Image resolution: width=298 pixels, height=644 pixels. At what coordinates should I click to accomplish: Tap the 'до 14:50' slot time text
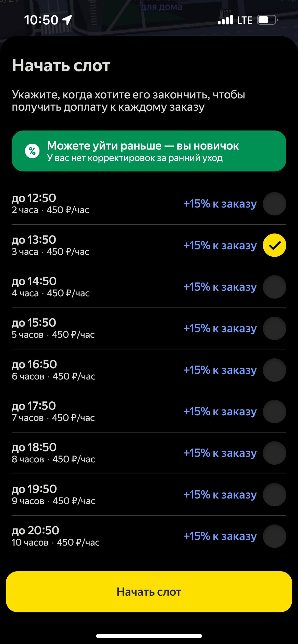pyautogui.click(x=34, y=281)
